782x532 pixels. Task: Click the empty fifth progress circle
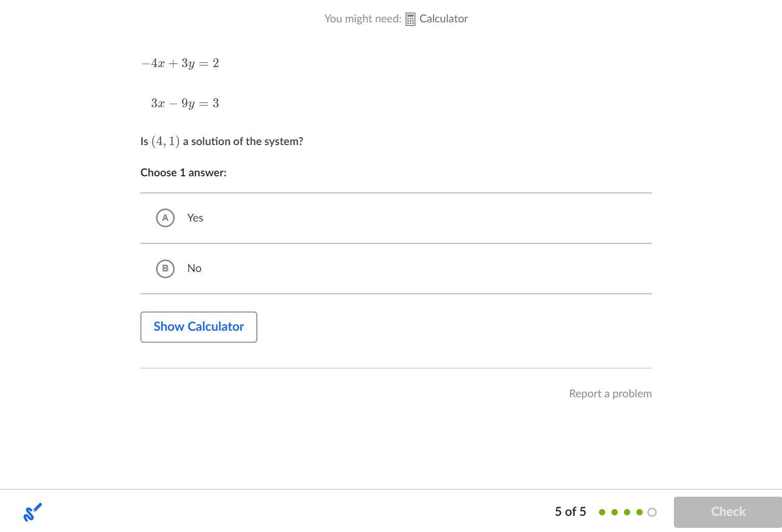click(x=652, y=512)
